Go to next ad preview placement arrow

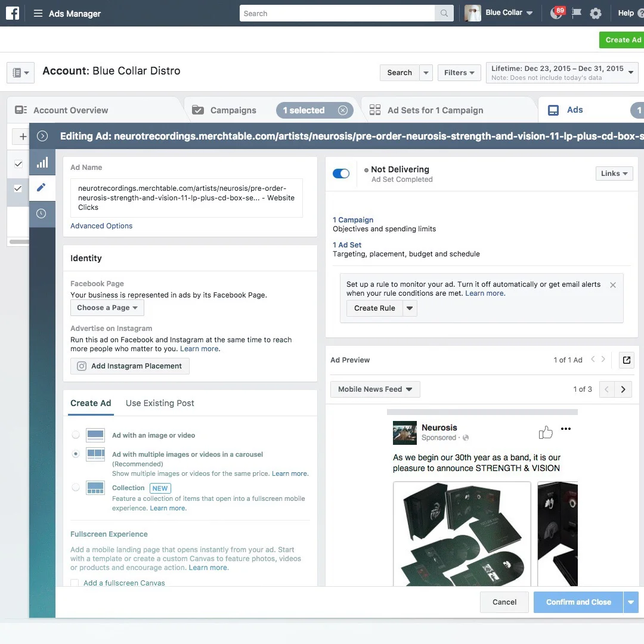623,389
